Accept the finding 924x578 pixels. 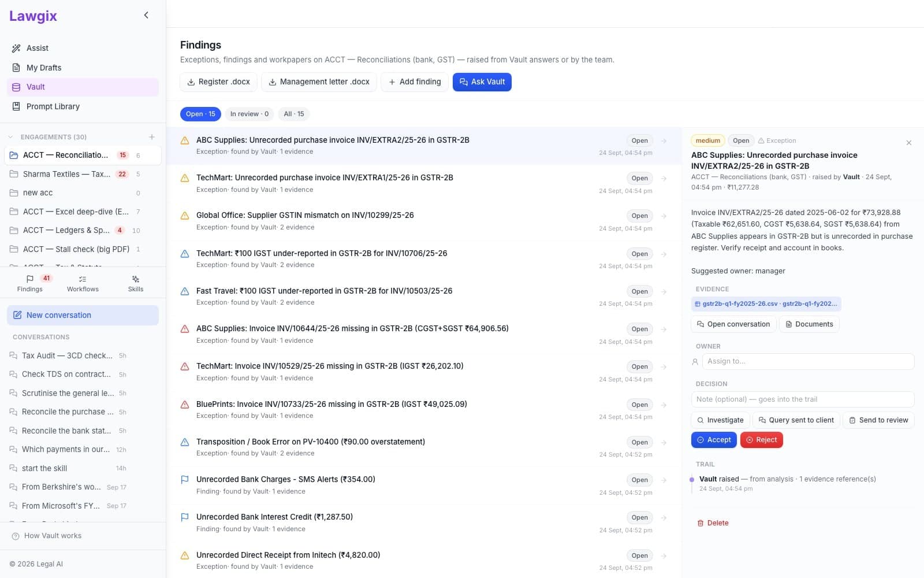[714, 440]
